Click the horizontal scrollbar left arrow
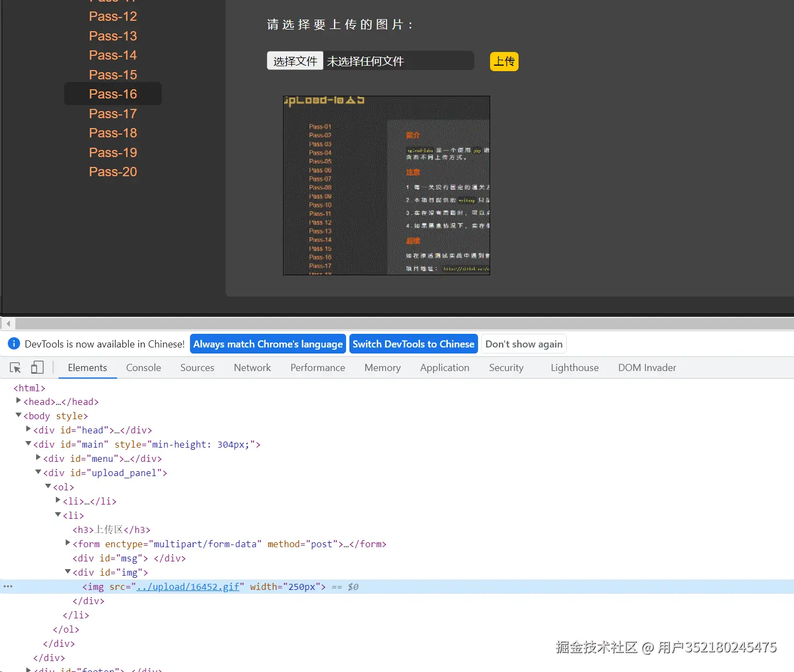The image size is (794, 672). [x=8, y=324]
